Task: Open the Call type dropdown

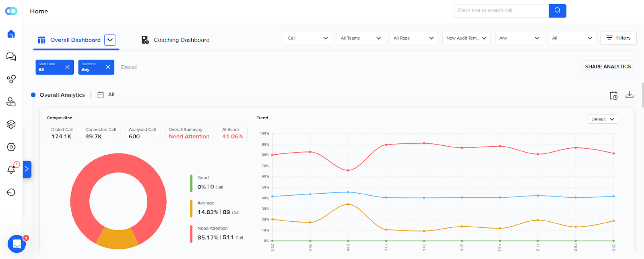Action: tap(308, 38)
